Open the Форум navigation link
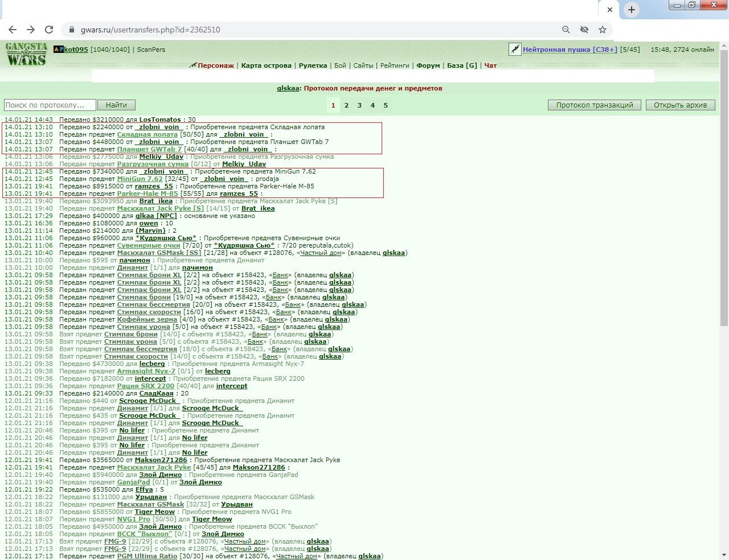Image resolution: width=729 pixels, height=560 pixels. [428, 65]
